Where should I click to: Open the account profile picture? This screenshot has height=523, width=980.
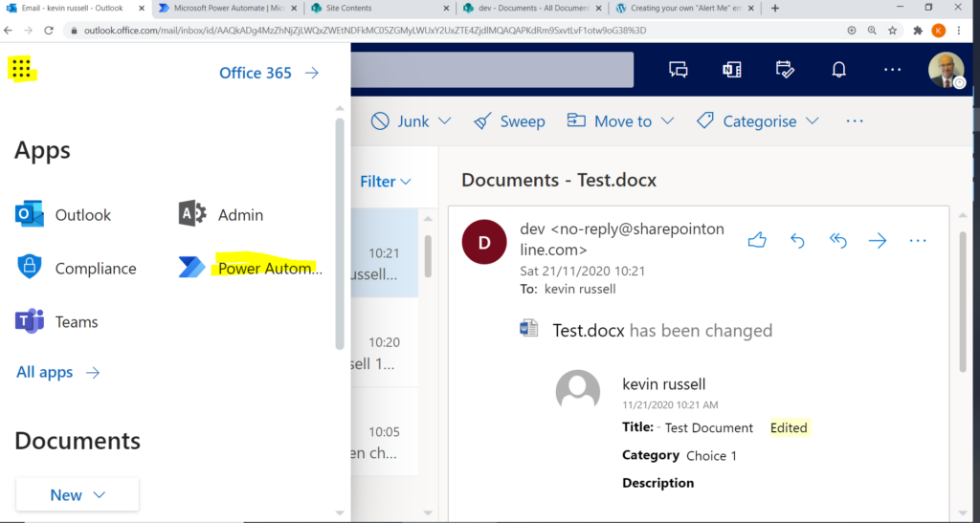coord(947,69)
